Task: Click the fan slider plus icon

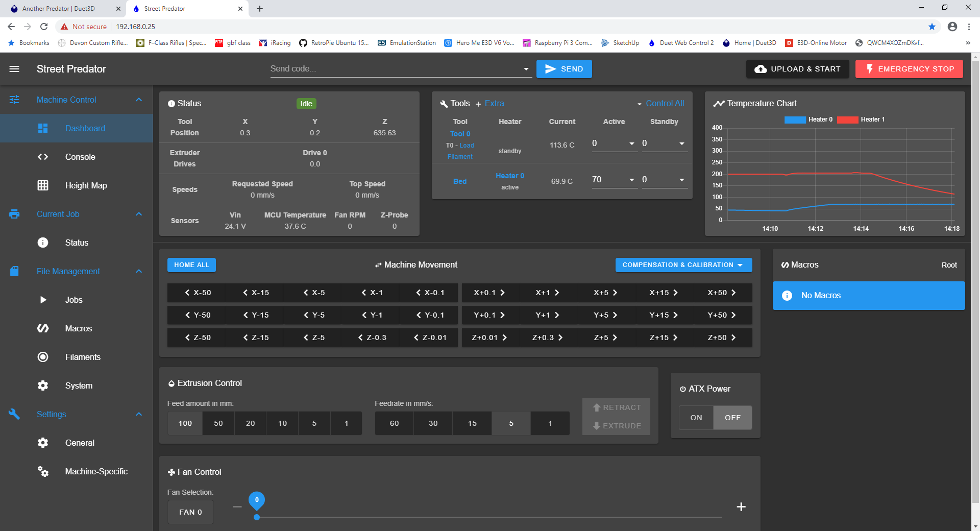Action: tap(741, 506)
